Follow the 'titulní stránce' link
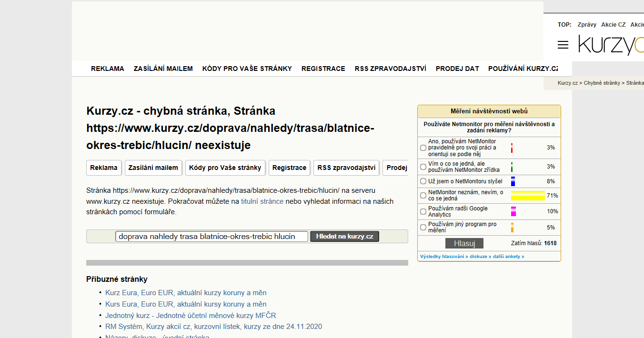The image size is (644, 338). pos(262,201)
